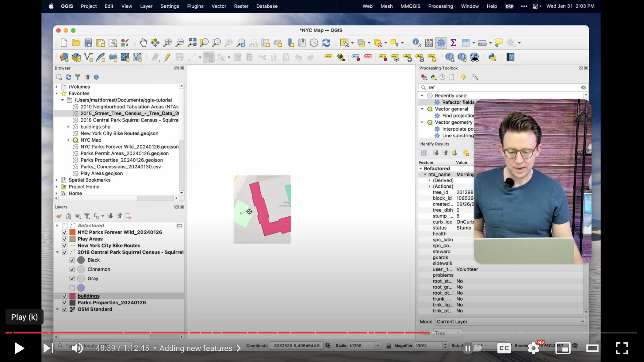The width and height of the screenshot is (644, 362).
Task: Open the Raster menu
Action: point(241,6)
